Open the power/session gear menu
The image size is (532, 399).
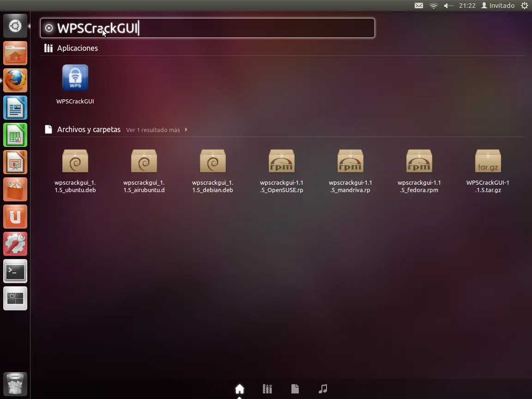[524, 6]
